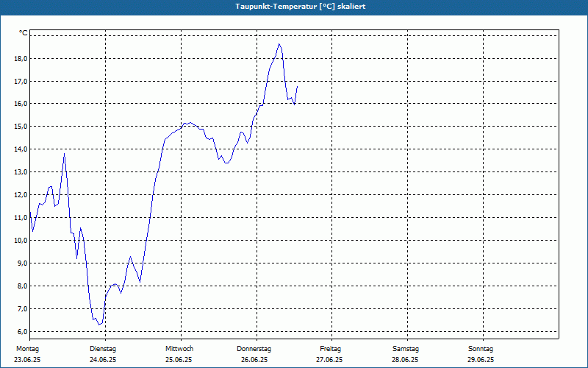Image resolution: width=588 pixels, height=368 pixels.
Task: Click the Donnerstag day label
Action: 254,349
